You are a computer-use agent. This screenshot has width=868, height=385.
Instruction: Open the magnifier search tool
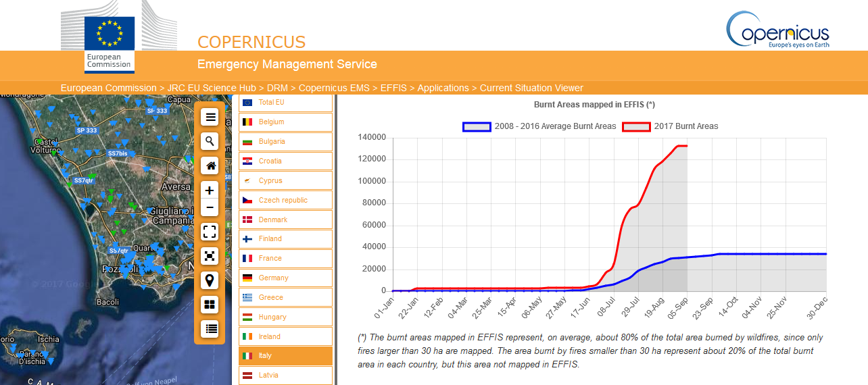coord(210,141)
